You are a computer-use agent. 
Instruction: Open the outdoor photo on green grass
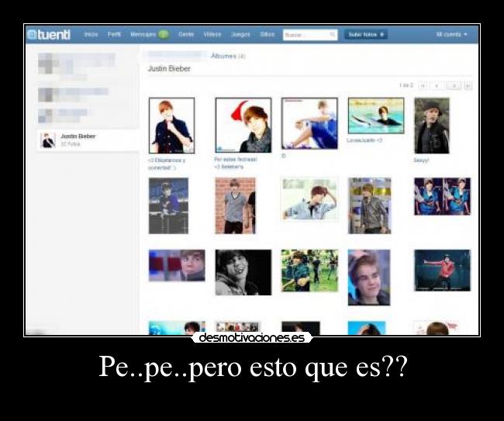[309, 271]
